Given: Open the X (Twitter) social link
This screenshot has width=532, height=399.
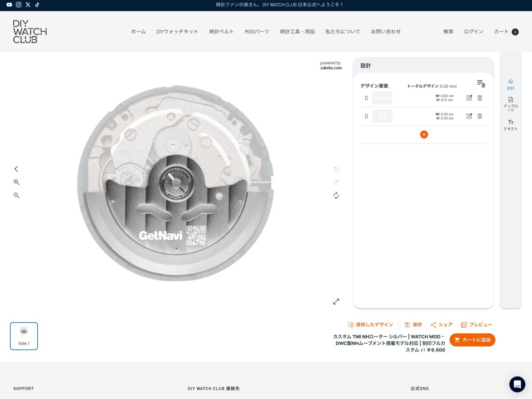Looking at the screenshot, I should click(28, 4).
